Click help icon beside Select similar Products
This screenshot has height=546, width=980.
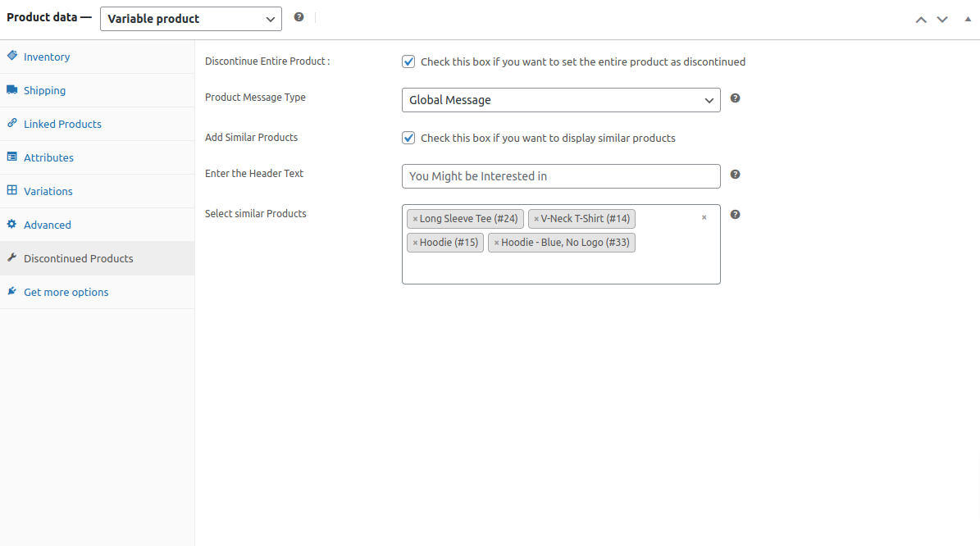point(735,215)
